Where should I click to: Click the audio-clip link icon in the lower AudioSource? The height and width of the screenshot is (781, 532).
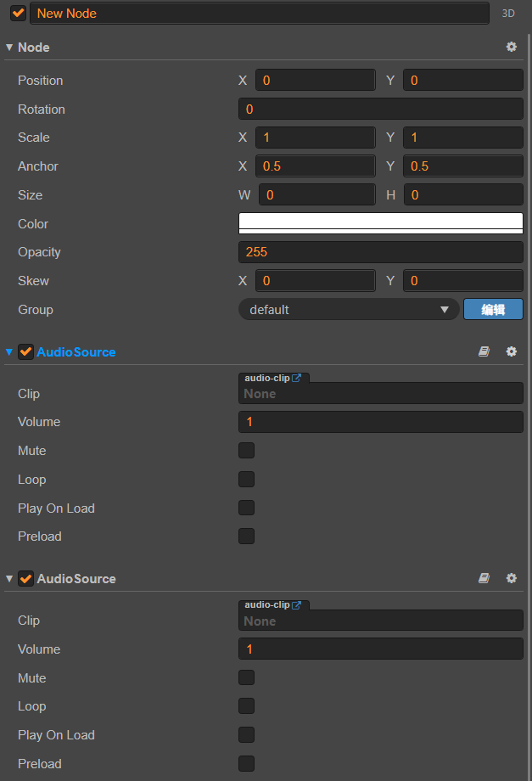tap(296, 604)
